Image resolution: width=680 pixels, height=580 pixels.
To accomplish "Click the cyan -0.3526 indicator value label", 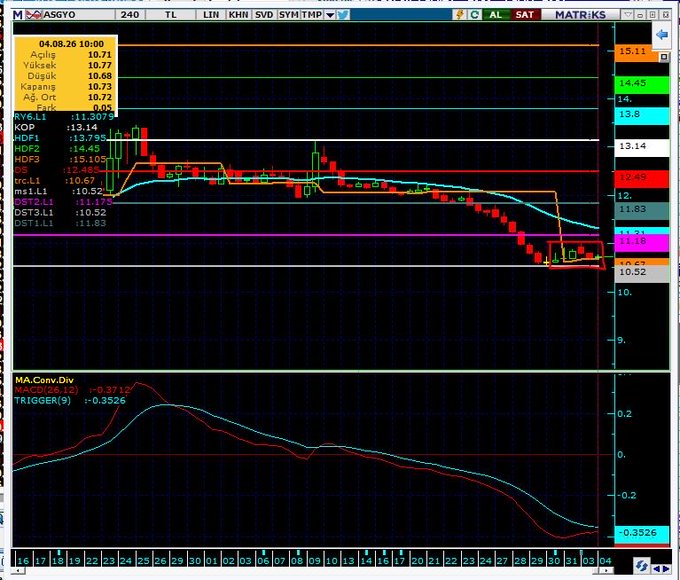I will coord(642,533).
